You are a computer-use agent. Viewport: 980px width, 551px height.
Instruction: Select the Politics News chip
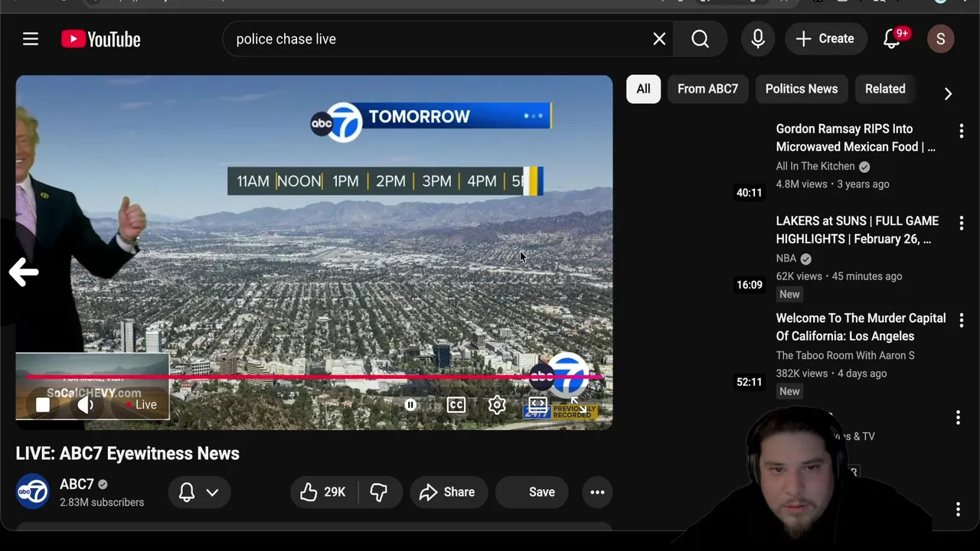802,89
